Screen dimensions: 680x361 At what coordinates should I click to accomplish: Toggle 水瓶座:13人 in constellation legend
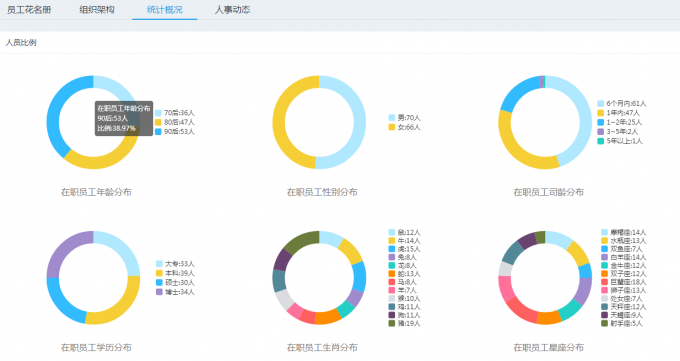click(624, 241)
